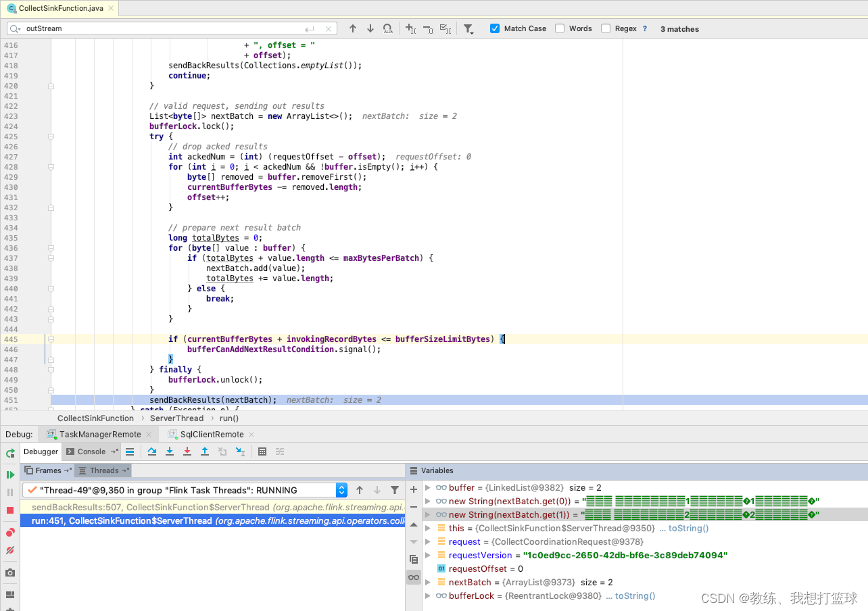
Task: Remove the selected watch
Action: click(414, 507)
